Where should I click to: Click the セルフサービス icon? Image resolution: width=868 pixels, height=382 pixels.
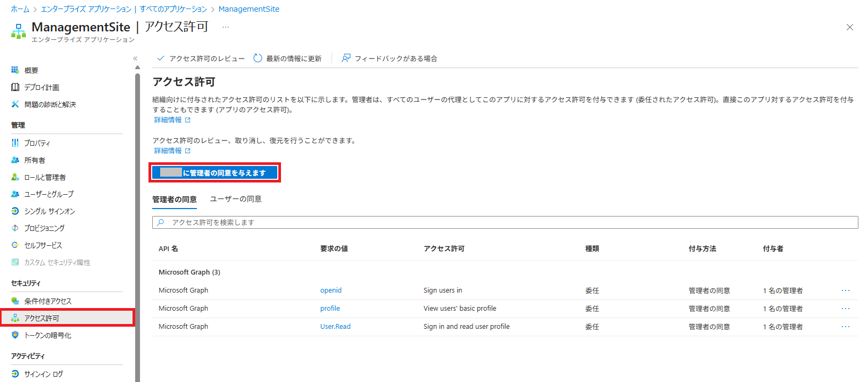tap(15, 245)
